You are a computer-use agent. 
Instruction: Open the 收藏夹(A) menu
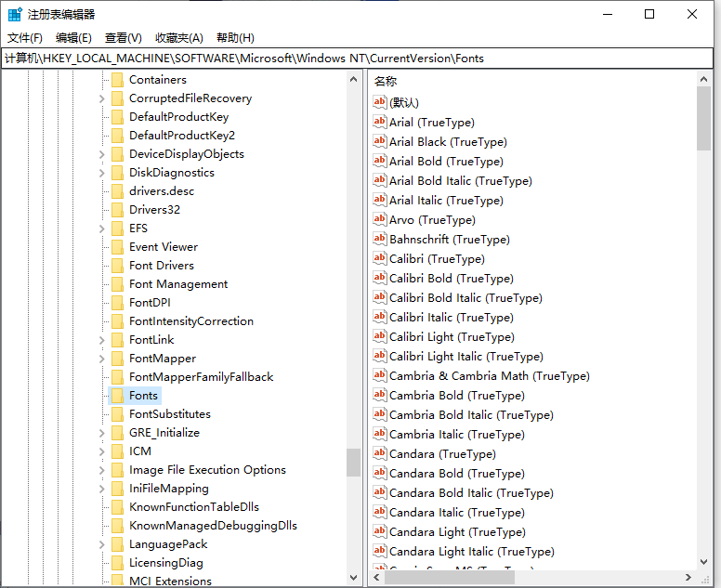[179, 38]
